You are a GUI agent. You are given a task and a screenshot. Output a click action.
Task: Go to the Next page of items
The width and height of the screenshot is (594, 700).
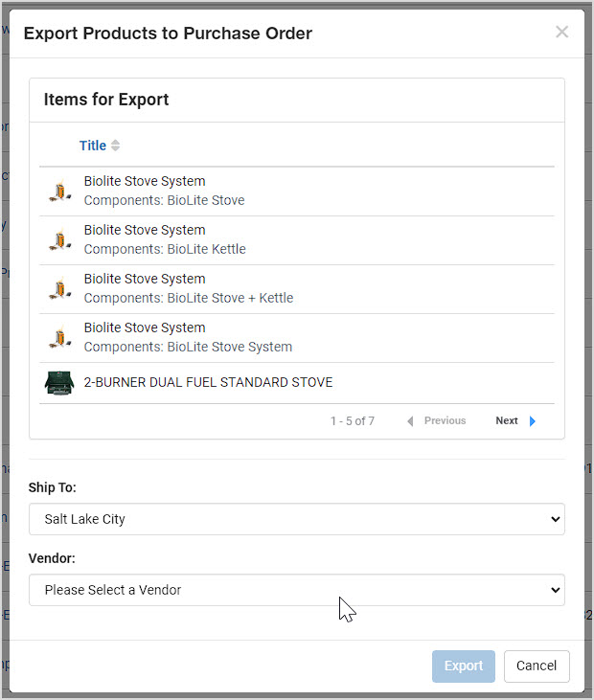pyautogui.click(x=507, y=420)
